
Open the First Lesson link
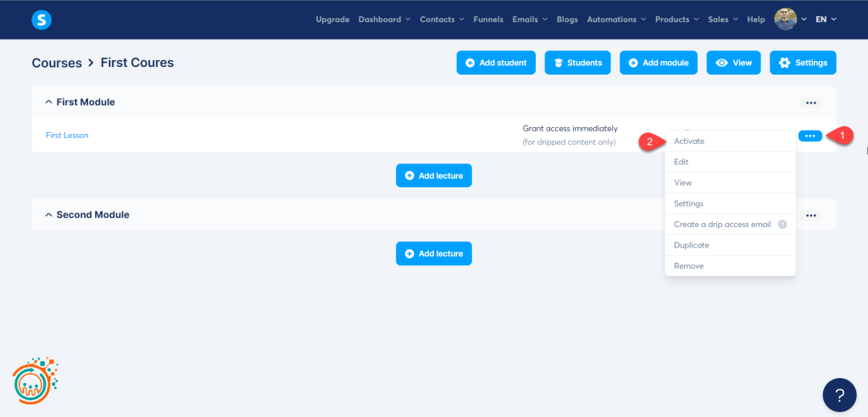67,136
